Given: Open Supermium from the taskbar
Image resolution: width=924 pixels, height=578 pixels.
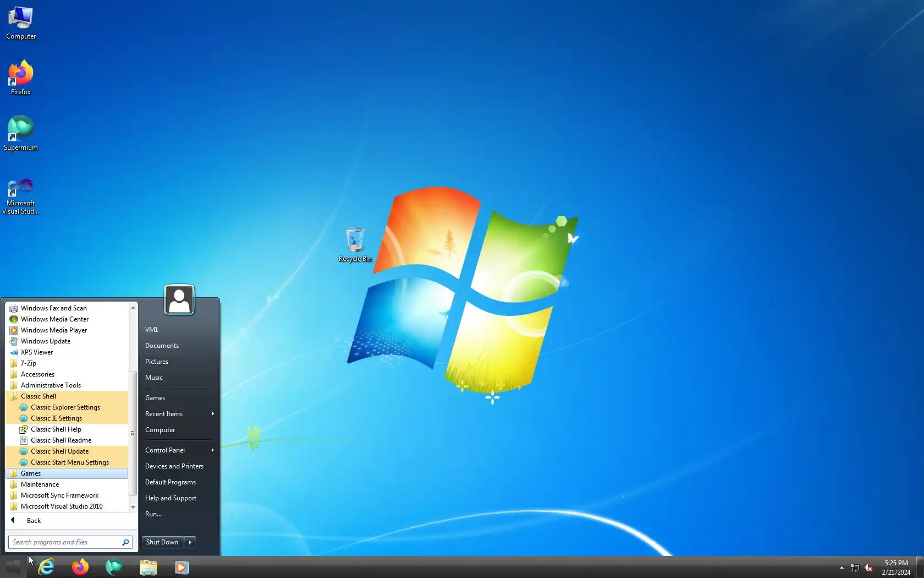Looking at the screenshot, I should point(114,567).
